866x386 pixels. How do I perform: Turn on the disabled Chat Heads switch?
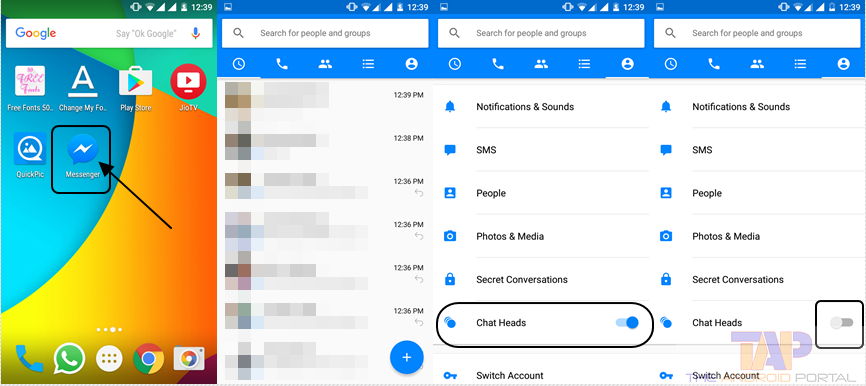pyautogui.click(x=842, y=322)
